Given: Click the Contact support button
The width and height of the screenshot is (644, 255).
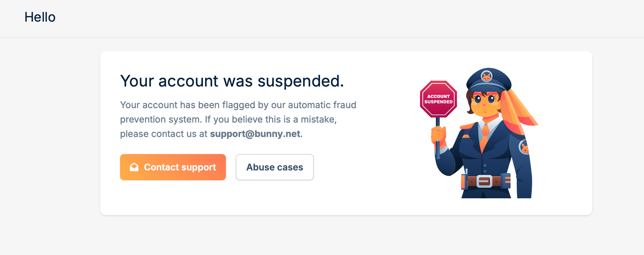Looking at the screenshot, I should tap(173, 167).
